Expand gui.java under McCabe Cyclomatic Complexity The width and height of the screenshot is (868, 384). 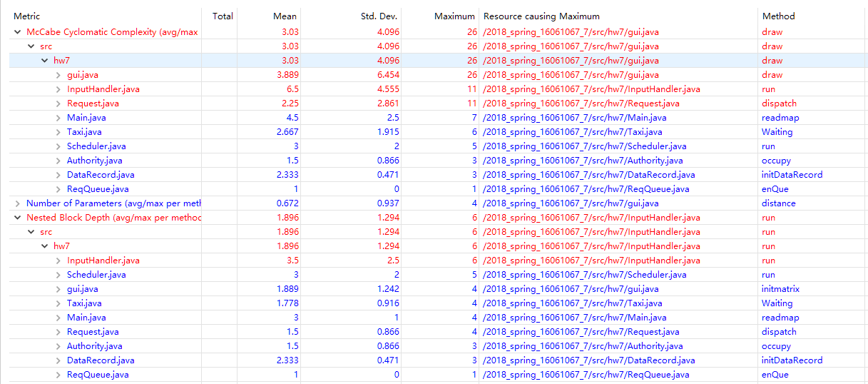click(x=58, y=75)
